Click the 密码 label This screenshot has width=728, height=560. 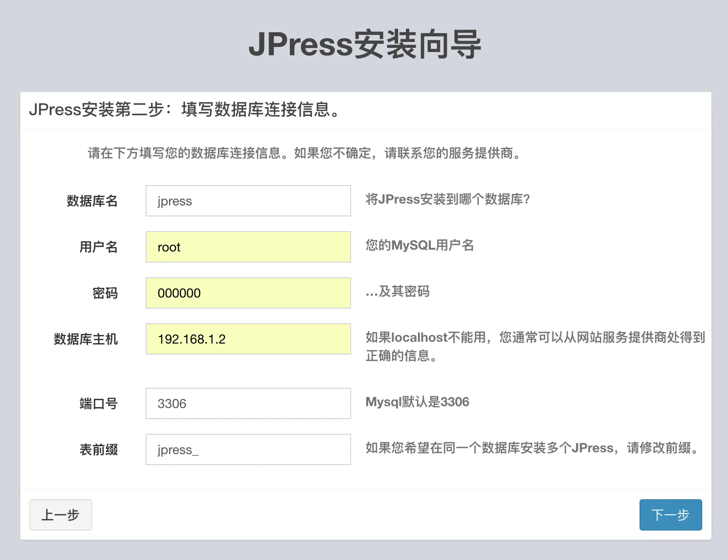click(105, 293)
